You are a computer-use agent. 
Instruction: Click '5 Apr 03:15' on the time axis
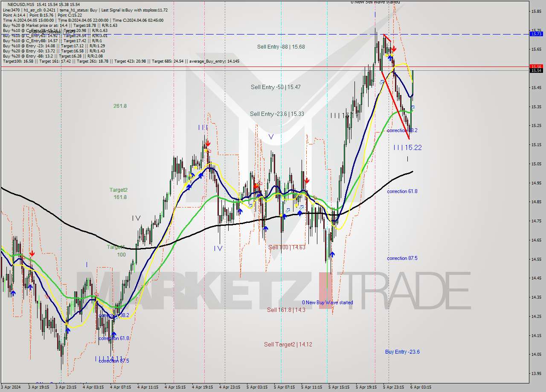click(x=257, y=387)
